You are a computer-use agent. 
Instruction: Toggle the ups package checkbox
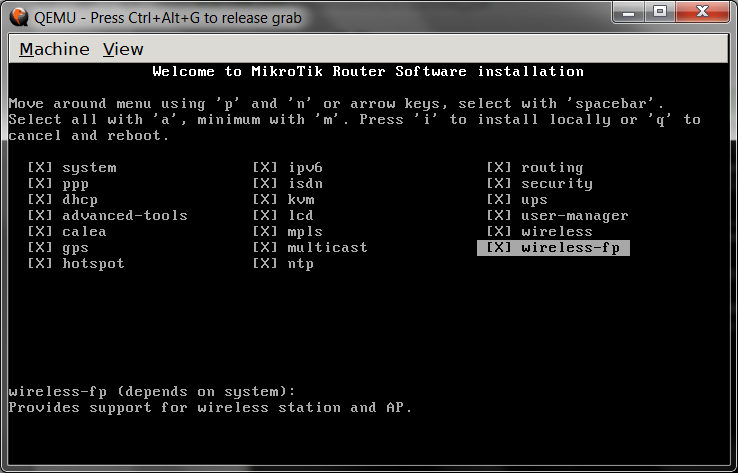pyautogui.click(x=499, y=200)
